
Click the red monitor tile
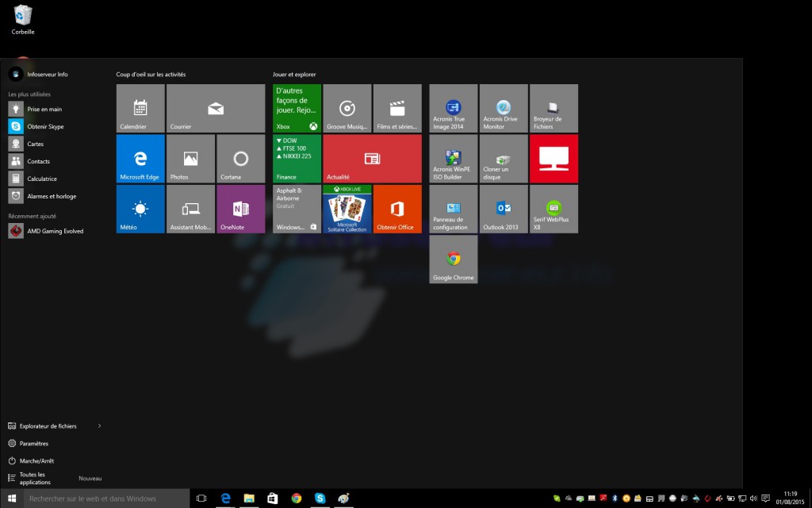click(x=553, y=159)
